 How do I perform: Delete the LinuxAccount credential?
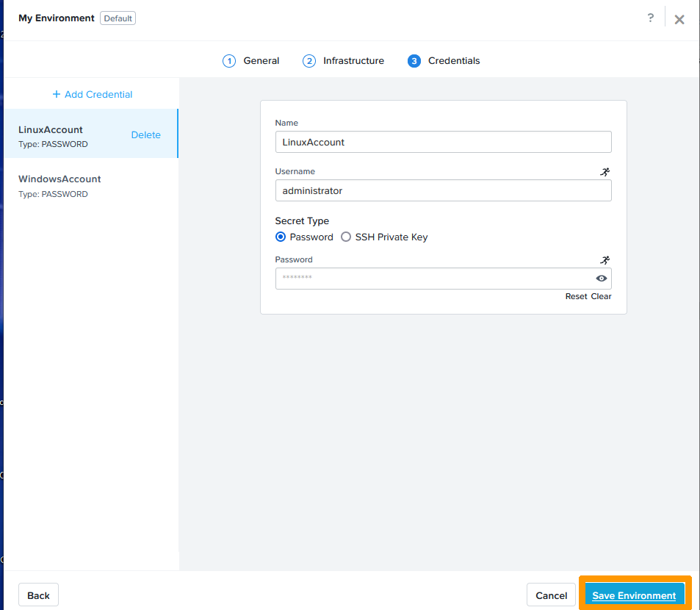click(145, 134)
